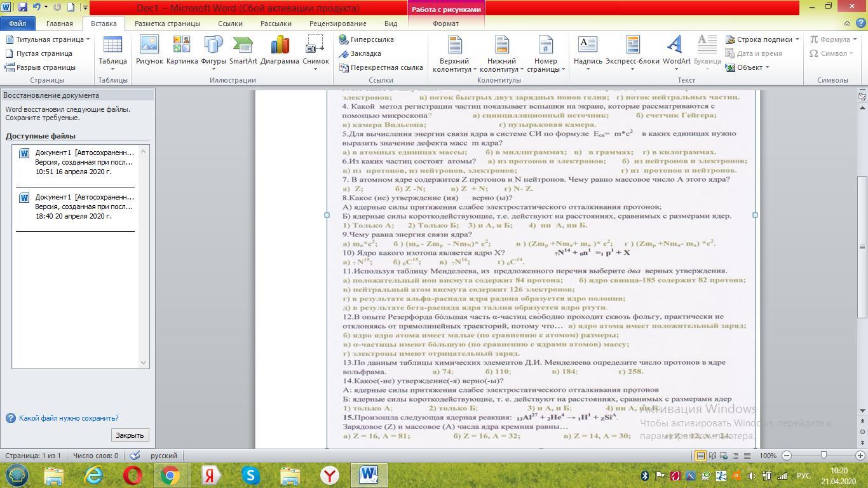This screenshot has height=488, width=868.
Task: Switch to the Главная tab
Action: pyautogui.click(x=59, y=24)
